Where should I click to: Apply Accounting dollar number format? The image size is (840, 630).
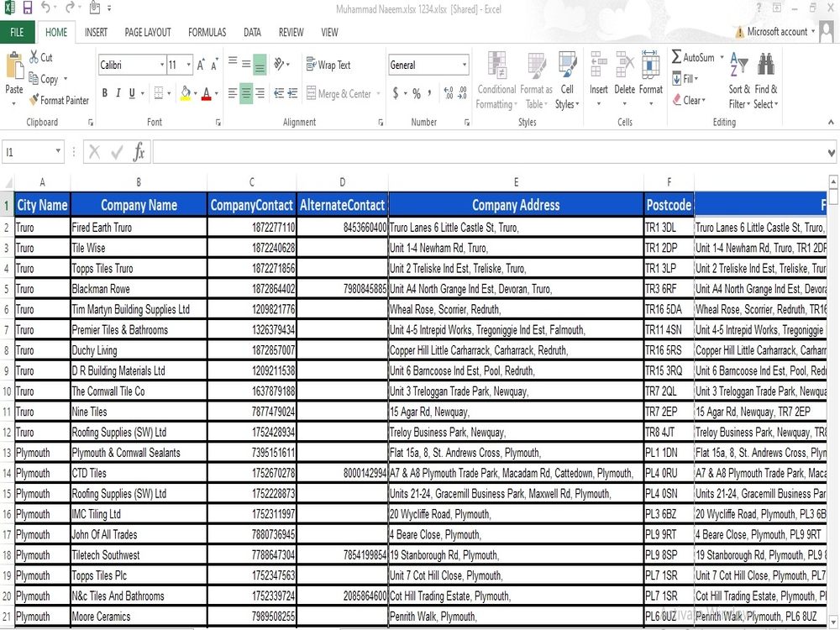396,93
